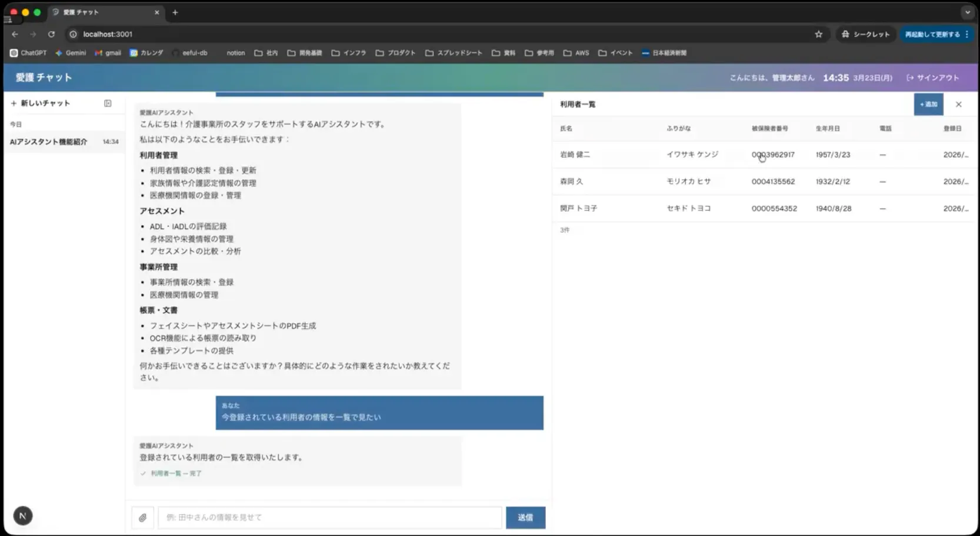Close the 利用者一覧 panel

[x=958, y=104]
